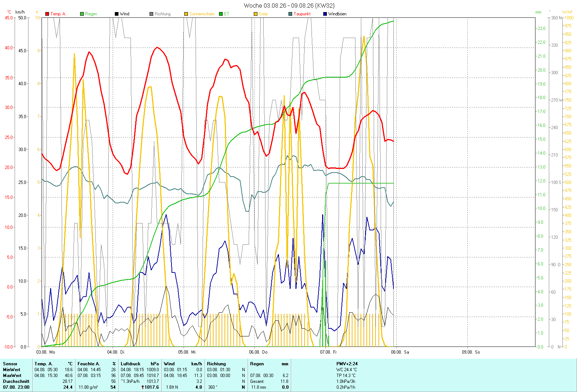The image size is (577, 392).
Task: Click the 'Durchschnitt' row label
Action: pyautogui.click(x=16, y=381)
